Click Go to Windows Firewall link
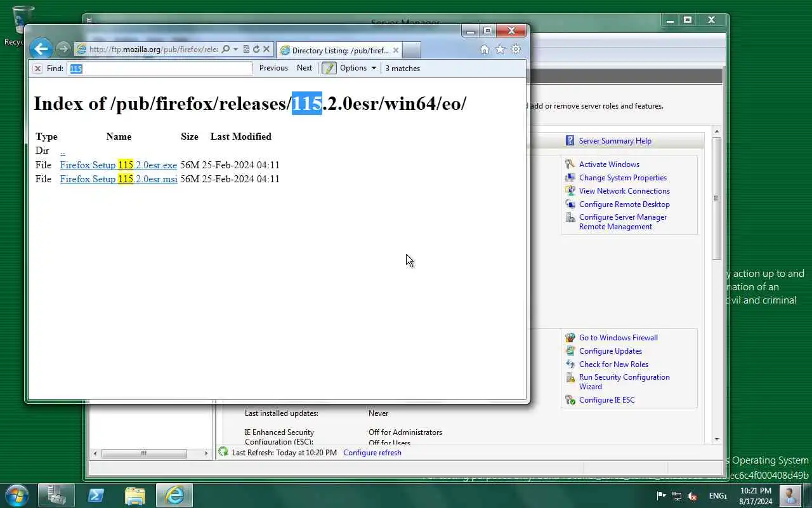Viewport: 812px width, 508px height. coord(618,338)
